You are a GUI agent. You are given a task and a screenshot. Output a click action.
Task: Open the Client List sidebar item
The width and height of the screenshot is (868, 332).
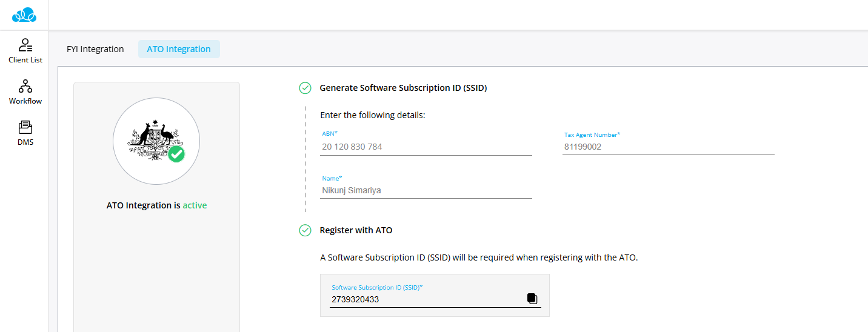coord(25,51)
